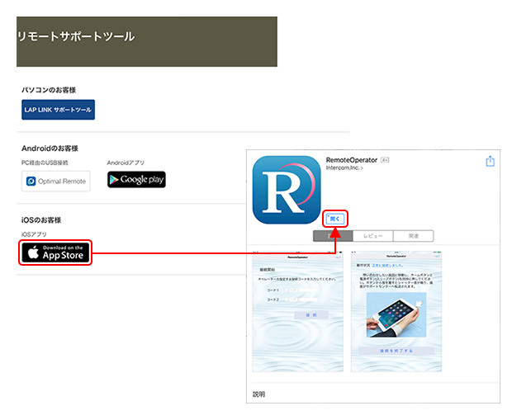Click the 4+ age rating badge
The image size is (512, 420).
click(x=384, y=160)
